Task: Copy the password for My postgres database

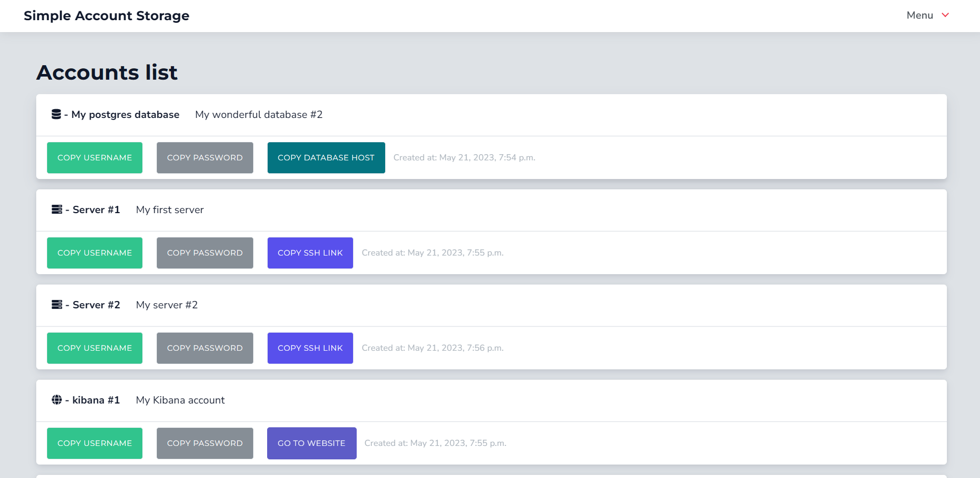Action: pos(204,157)
